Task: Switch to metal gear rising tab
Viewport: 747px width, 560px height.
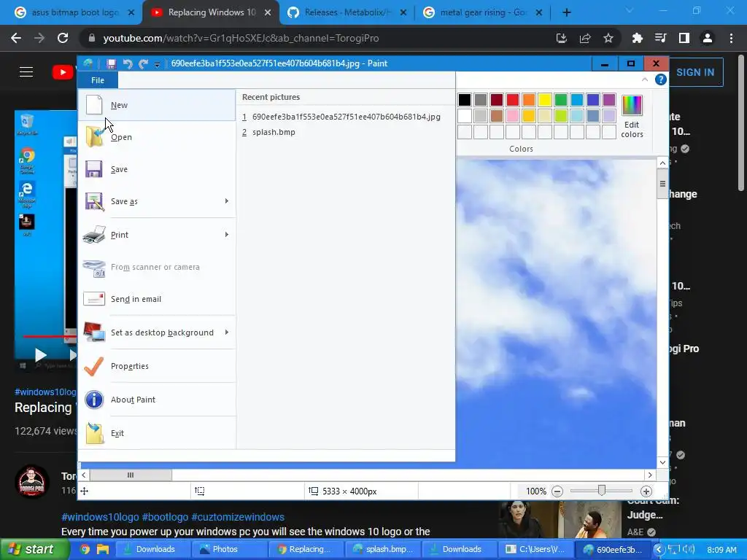Action: pos(482,12)
